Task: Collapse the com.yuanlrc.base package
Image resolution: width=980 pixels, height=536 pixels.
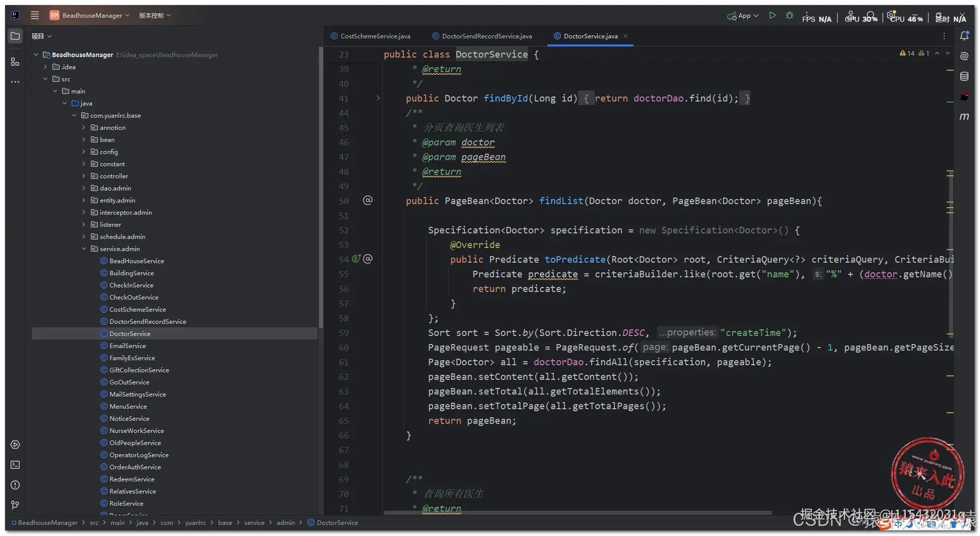Action: point(74,115)
